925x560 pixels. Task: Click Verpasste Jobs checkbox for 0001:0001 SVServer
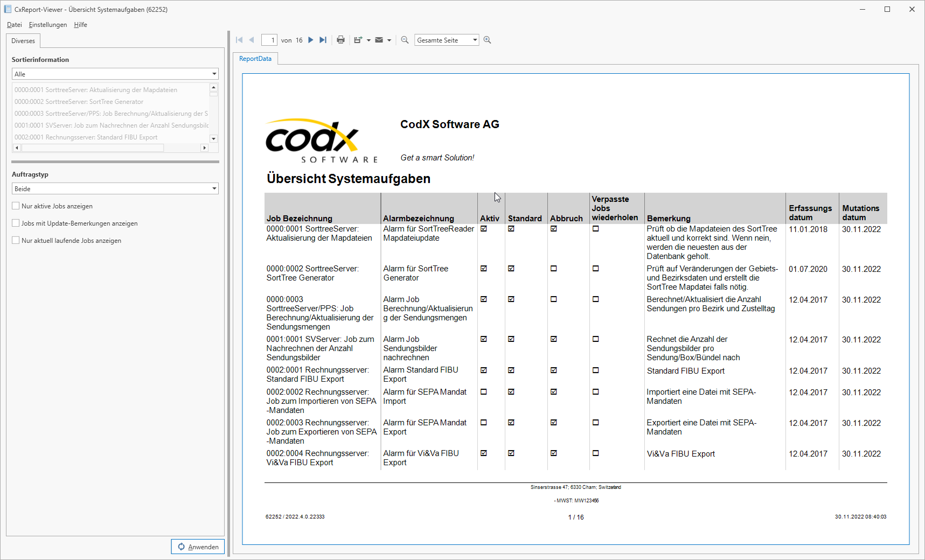(596, 339)
